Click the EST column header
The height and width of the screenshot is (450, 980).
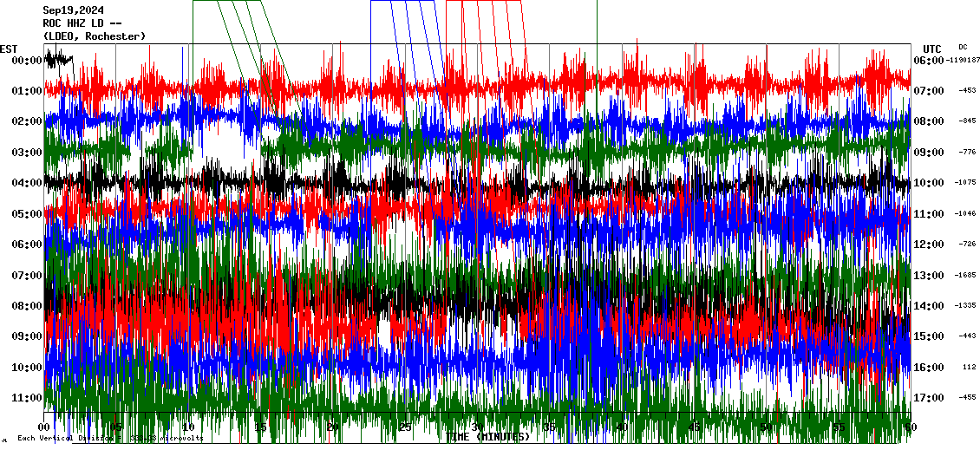pyautogui.click(x=9, y=49)
